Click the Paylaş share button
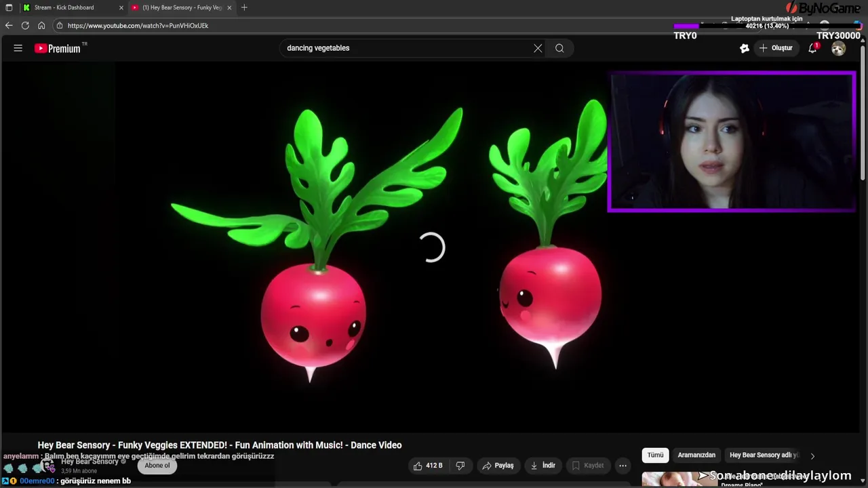Viewport: 868px width, 488px height. [x=498, y=466]
